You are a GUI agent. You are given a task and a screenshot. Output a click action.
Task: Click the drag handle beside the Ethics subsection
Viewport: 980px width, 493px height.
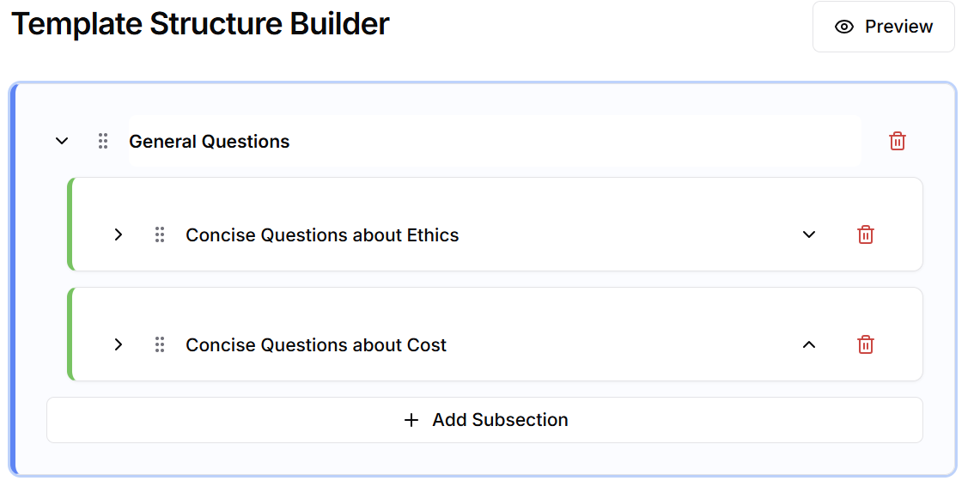(x=160, y=234)
